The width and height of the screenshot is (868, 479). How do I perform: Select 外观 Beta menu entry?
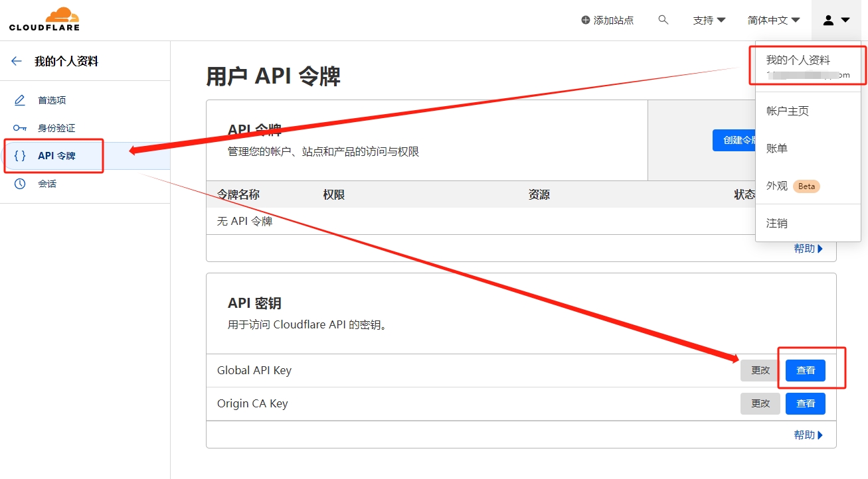point(808,186)
